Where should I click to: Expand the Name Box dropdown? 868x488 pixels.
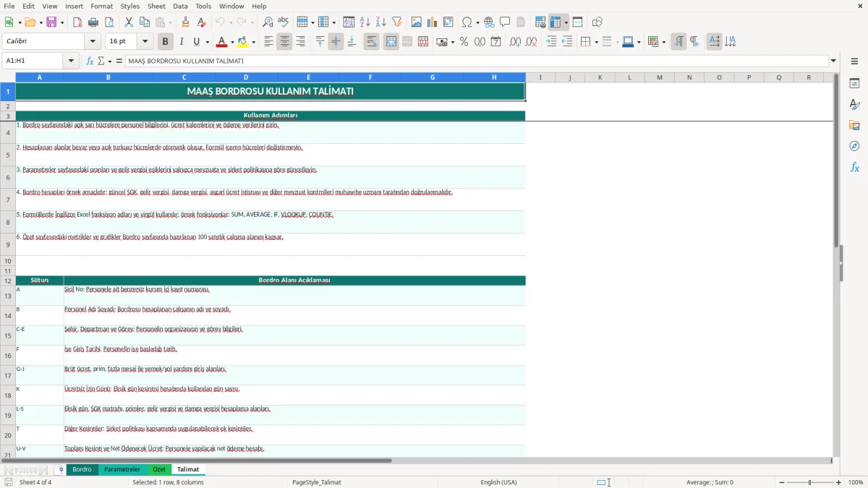click(71, 61)
